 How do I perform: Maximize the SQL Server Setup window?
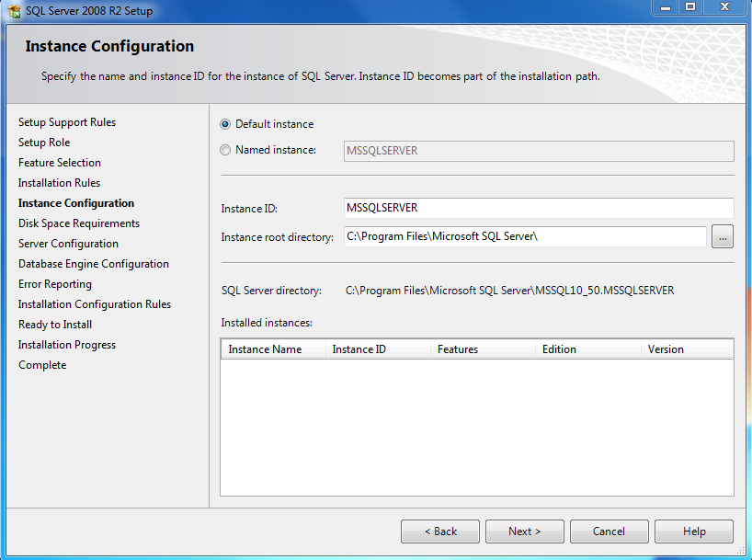tap(690, 7)
